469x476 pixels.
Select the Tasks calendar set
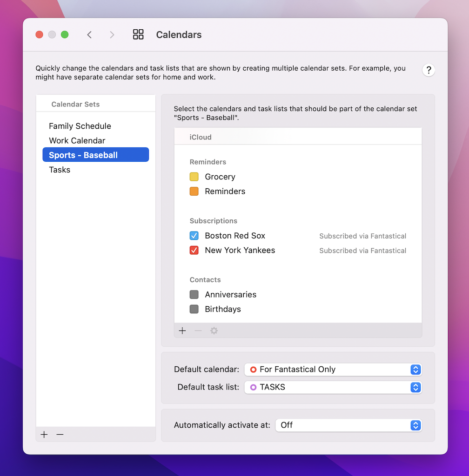96,170
